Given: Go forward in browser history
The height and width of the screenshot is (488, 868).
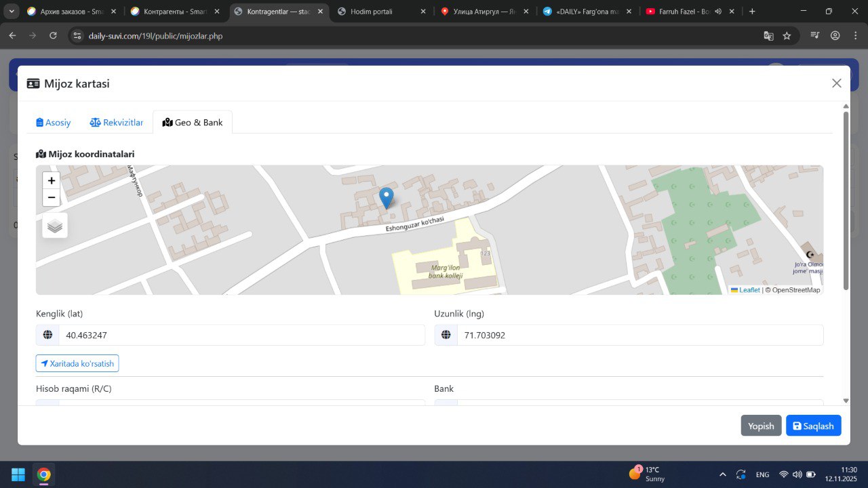Looking at the screenshot, I should point(33,35).
